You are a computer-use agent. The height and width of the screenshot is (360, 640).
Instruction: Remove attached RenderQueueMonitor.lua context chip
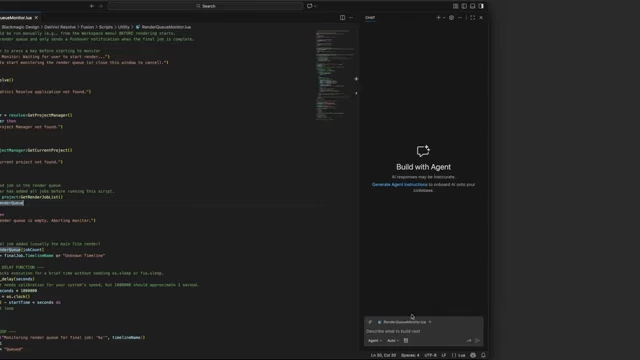click(x=430, y=322)
